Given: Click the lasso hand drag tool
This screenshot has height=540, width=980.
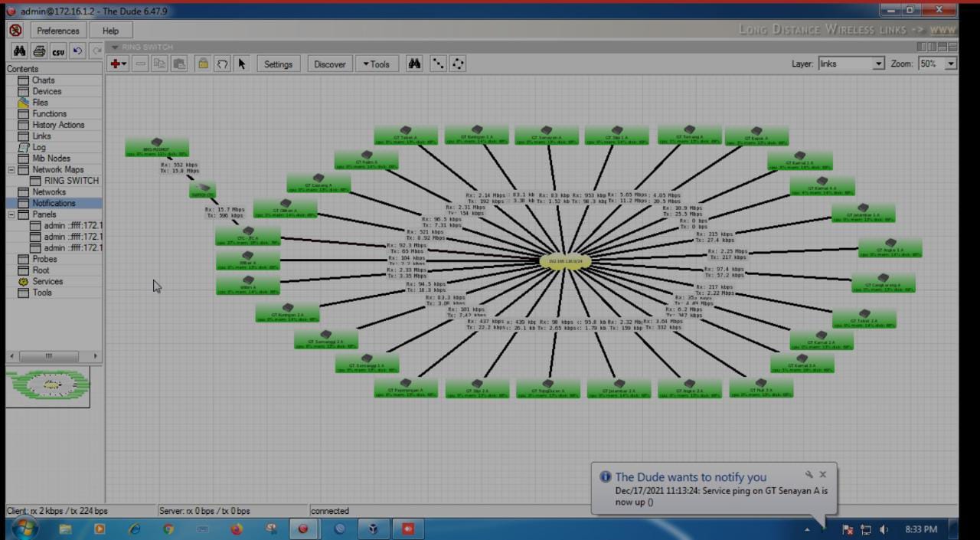Looking at the screenshot, I should [222, 64].
